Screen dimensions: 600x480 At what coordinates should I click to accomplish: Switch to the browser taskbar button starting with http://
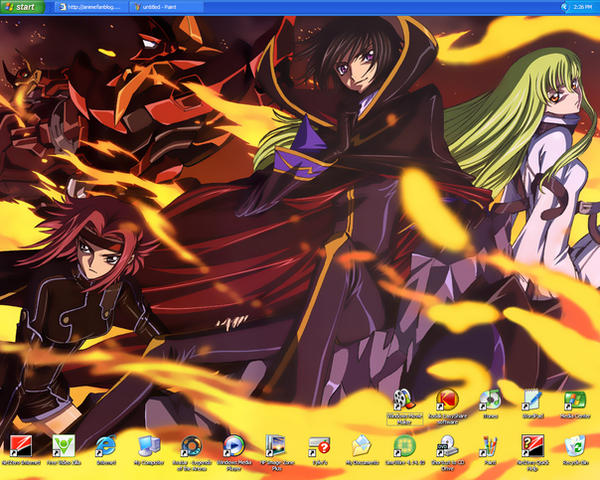(x=91, y=7)
